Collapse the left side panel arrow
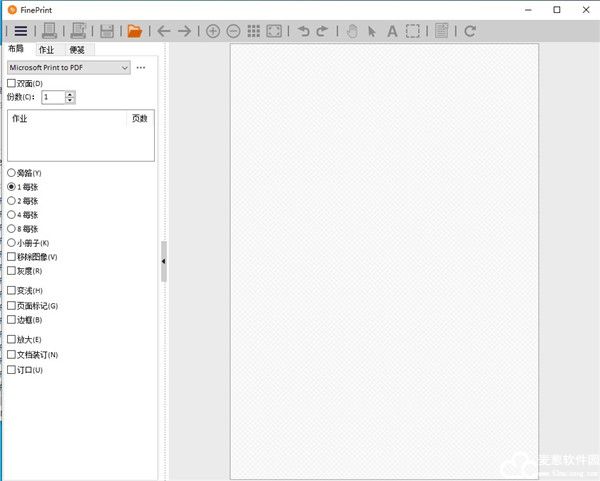This screenshot has height=481, width=600. point(163,261)
